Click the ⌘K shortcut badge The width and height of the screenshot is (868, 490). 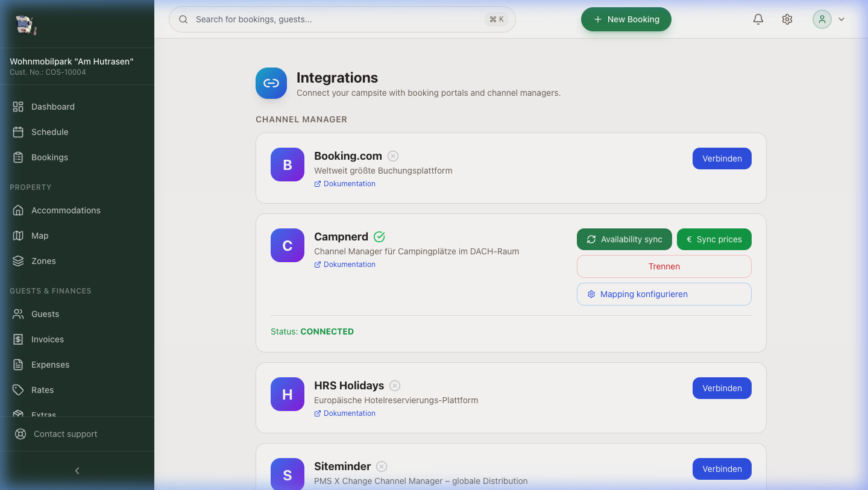[x=497, y=19]
